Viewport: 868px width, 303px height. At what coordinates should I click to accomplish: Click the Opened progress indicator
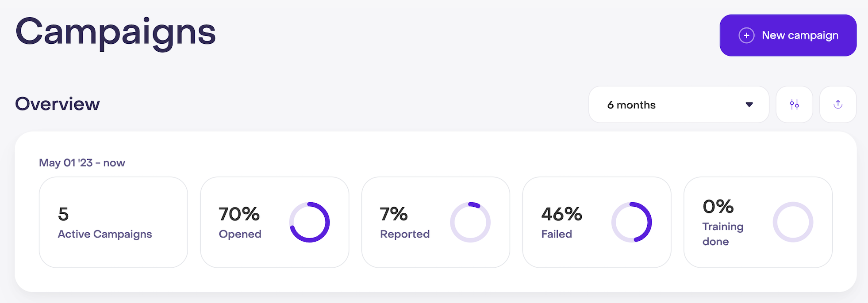point(310,222)
